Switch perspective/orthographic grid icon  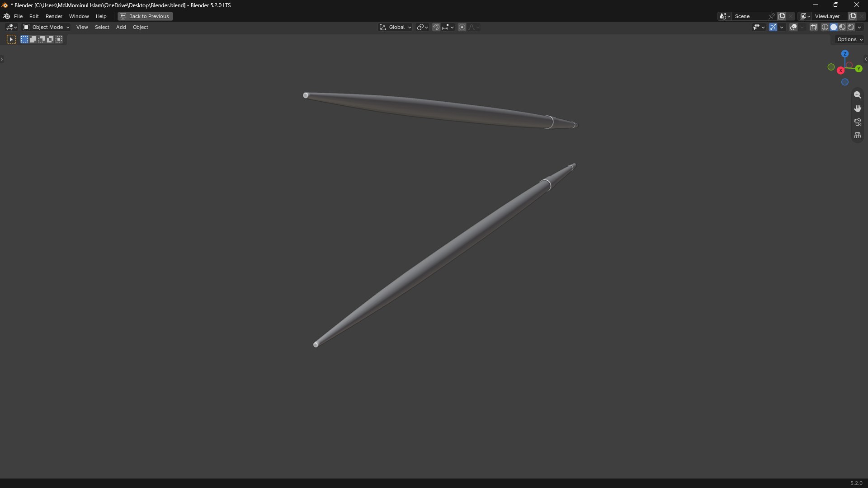click(857, 136)
